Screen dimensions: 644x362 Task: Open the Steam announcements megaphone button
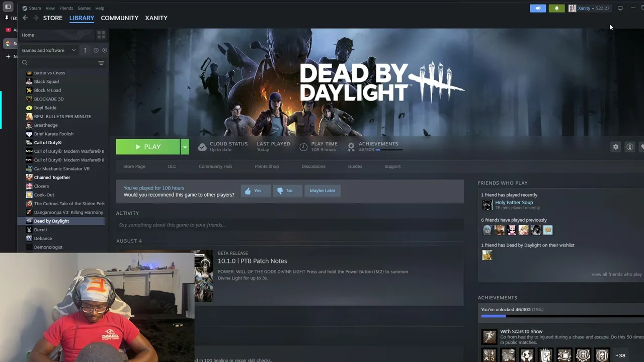pyautogui.click(x=538, y=8)
